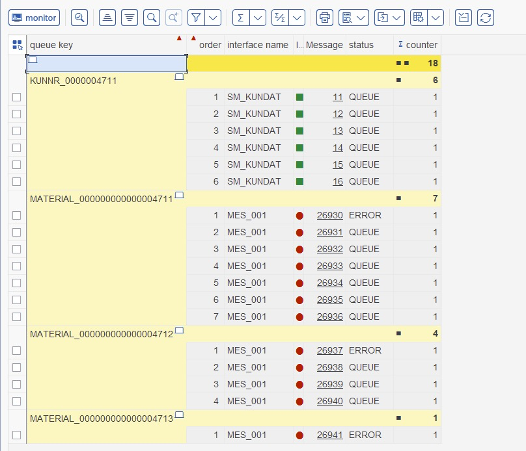
Task: Sort descending using the toolbar icon
Action: tap(129, 17)
